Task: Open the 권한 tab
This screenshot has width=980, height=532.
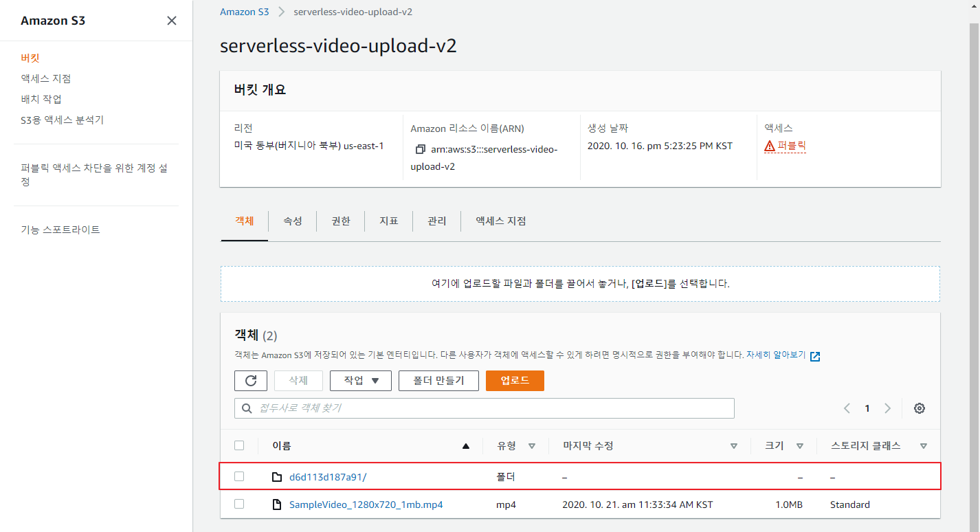Action: pyautogui.click(x=341, y=221)
